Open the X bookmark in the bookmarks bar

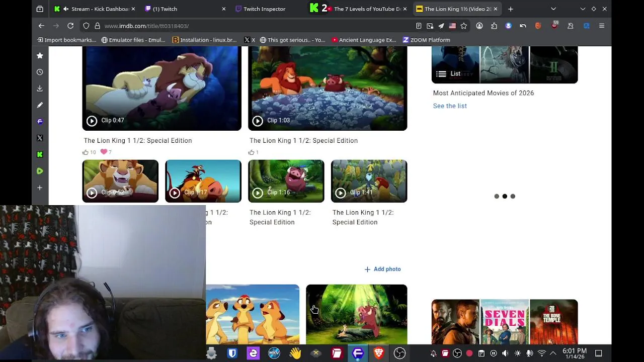pyautogui.click(x=250, y=40)
